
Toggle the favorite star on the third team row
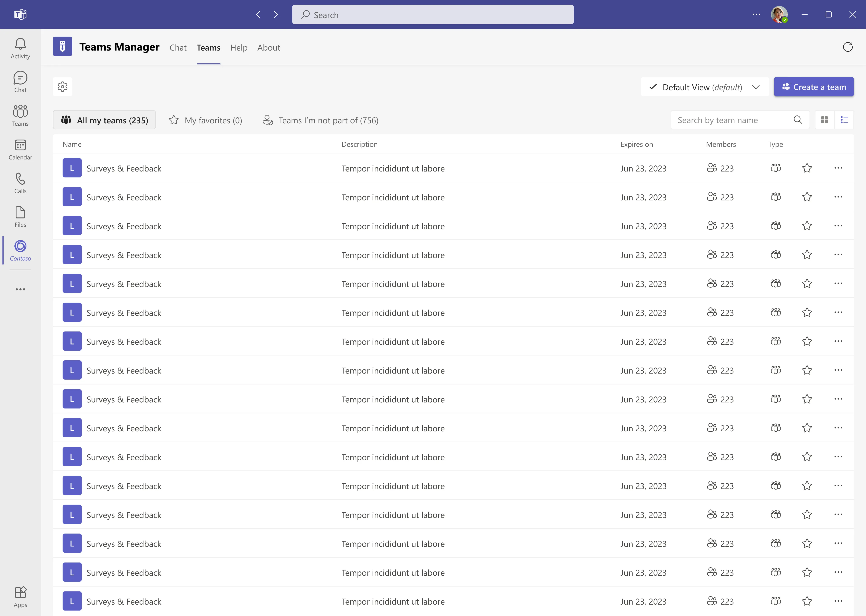[807, 226]
